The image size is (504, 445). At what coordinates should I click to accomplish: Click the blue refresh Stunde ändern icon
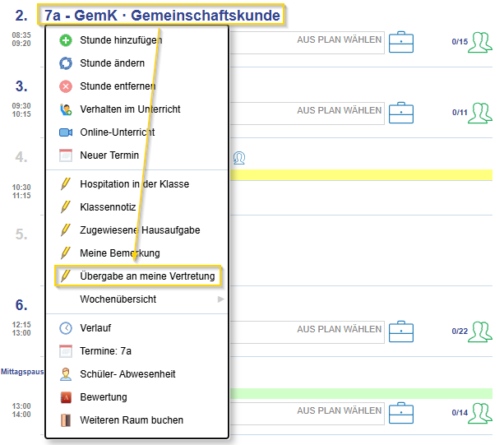66,63
